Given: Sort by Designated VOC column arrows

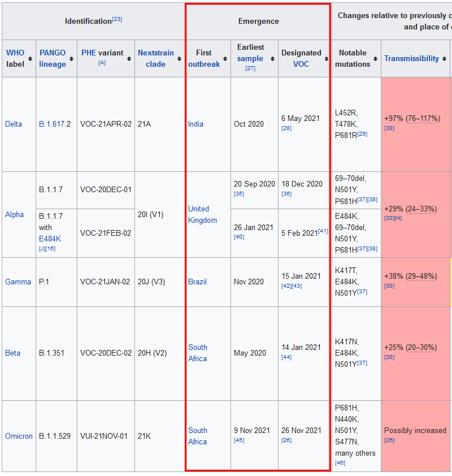Looking at the screenshot, I should point(327,59).
